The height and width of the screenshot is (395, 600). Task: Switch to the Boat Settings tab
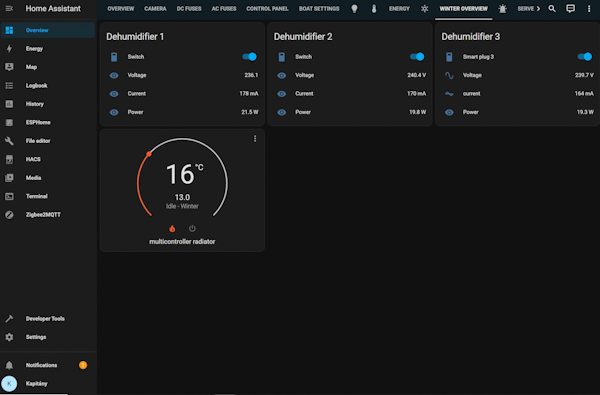click(319, 9)
